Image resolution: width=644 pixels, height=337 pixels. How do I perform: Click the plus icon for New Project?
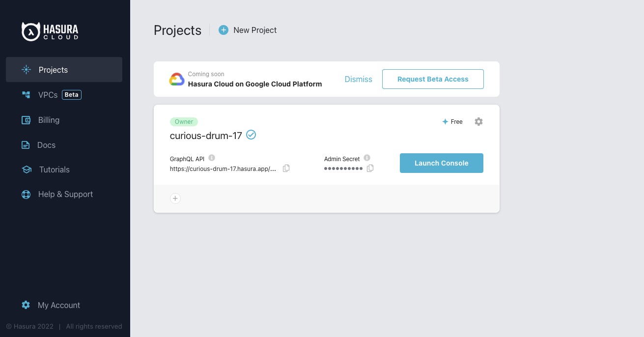224,30
